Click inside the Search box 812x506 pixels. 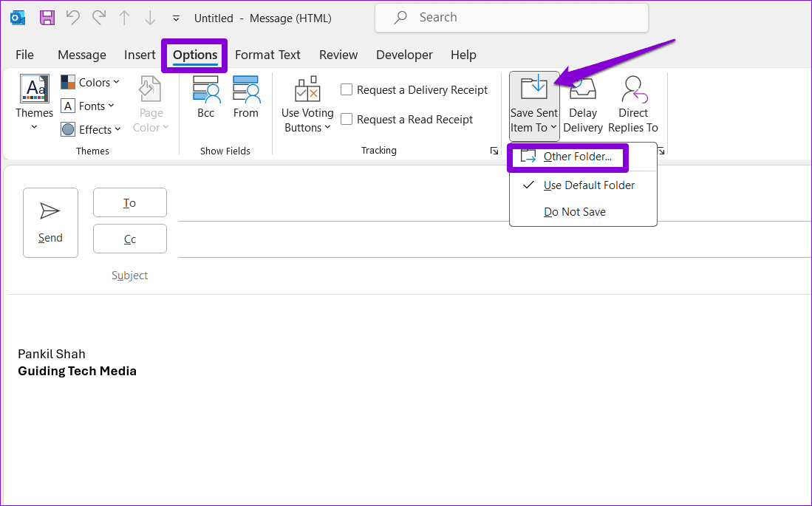511,17
